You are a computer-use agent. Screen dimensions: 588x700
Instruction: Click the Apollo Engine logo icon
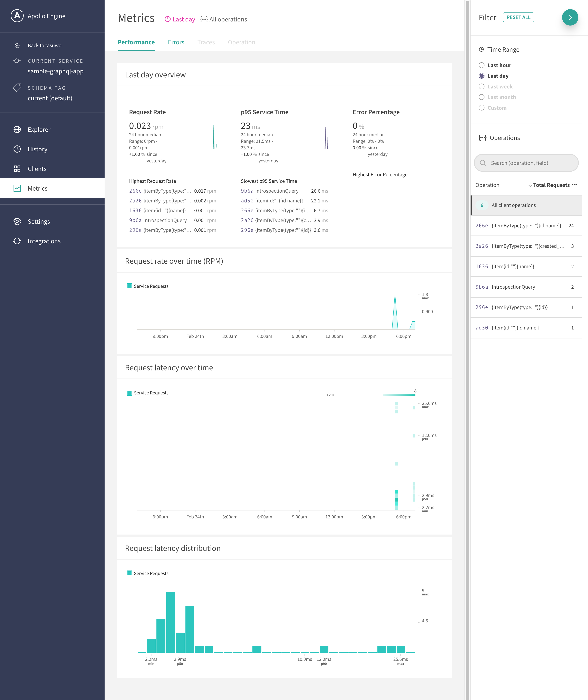click(x=17, y=16)
